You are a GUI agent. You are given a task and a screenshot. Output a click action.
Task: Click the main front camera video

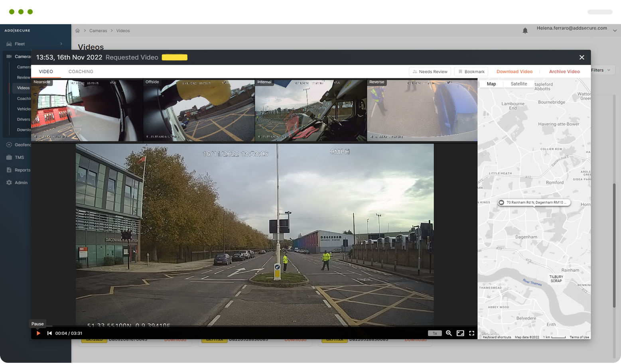pos(255,235)
